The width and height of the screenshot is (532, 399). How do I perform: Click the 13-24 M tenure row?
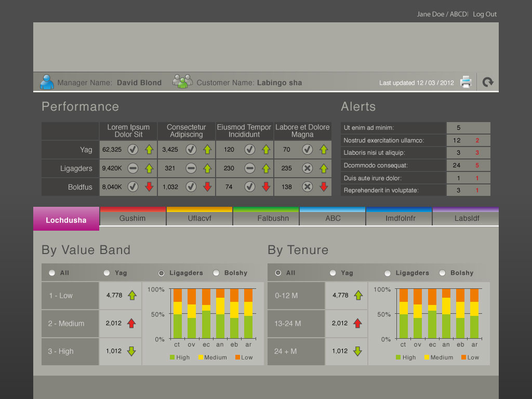(296, 324)
